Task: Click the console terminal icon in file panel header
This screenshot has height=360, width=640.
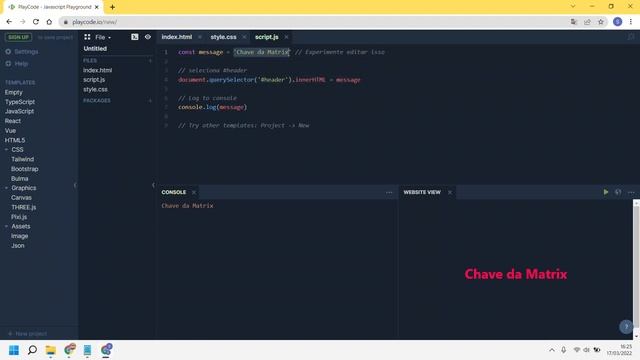Action: tap(135, 37)
